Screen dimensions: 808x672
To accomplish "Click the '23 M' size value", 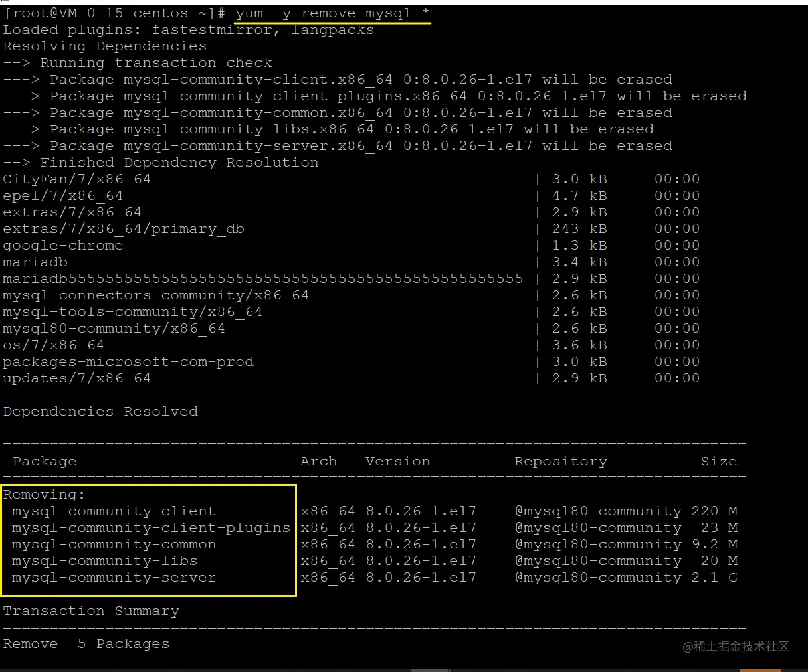I will click(719, 528).
